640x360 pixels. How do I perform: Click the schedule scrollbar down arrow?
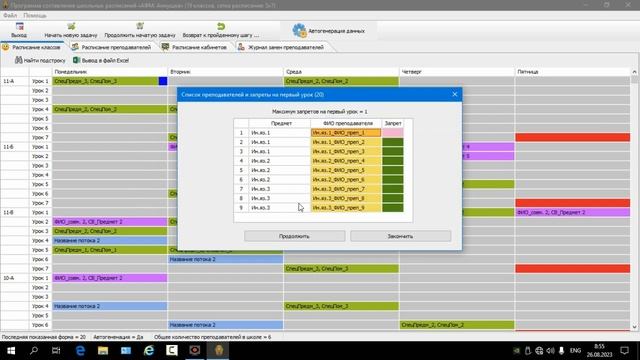(635, 327)
